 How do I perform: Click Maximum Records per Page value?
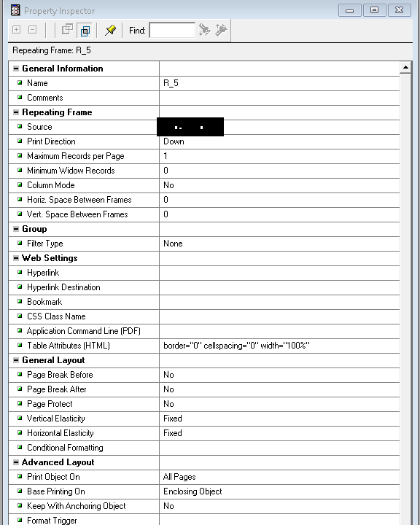pos(166,156)
